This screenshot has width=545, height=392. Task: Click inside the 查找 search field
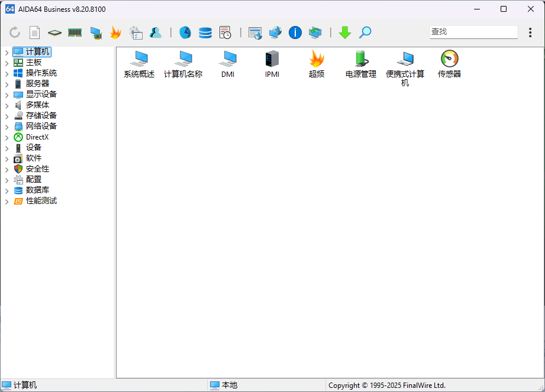pos(473,31)
